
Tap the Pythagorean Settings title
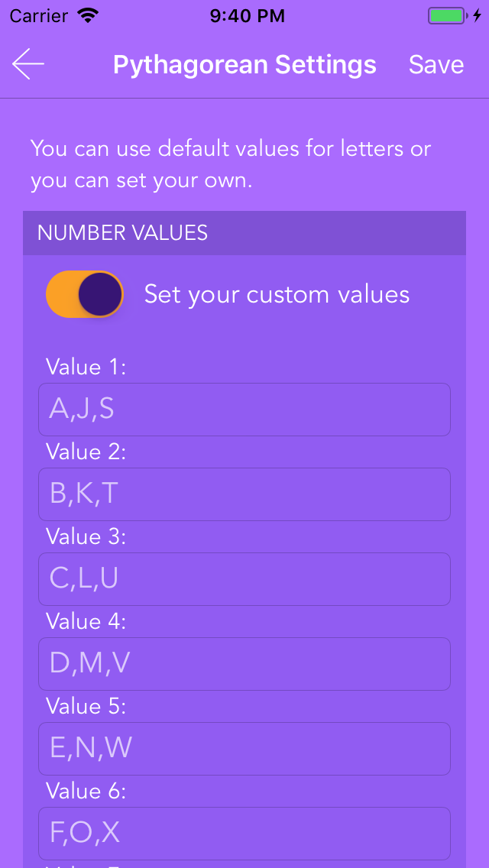click(244, 64)
